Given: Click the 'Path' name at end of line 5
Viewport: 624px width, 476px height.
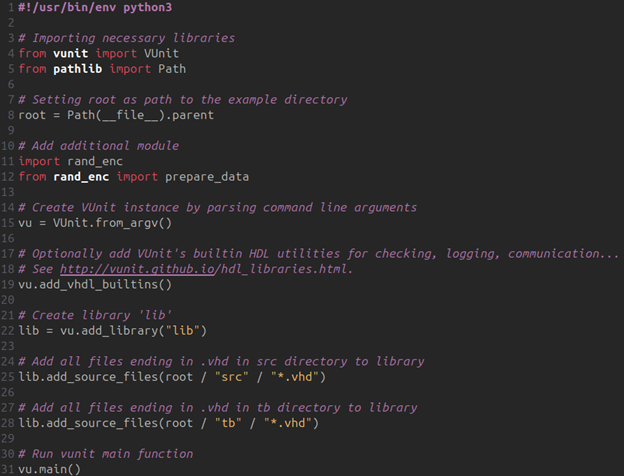Looking at the screenshot, I should 172,69.
